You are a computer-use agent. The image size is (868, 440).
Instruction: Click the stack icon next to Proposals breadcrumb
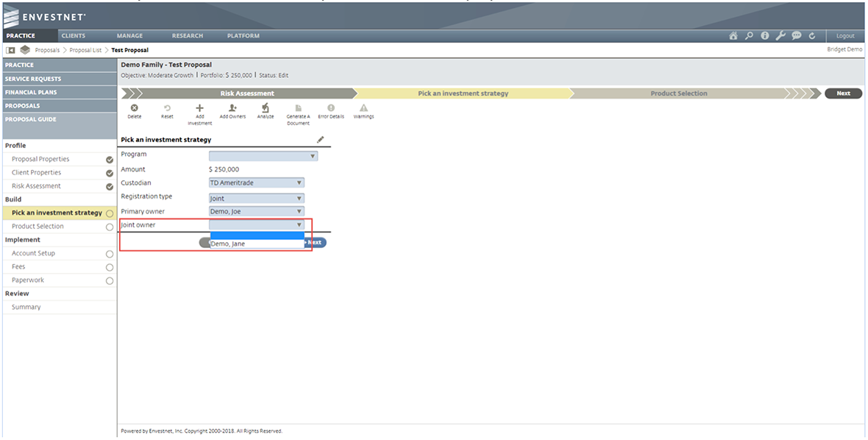tap(25, 50)
